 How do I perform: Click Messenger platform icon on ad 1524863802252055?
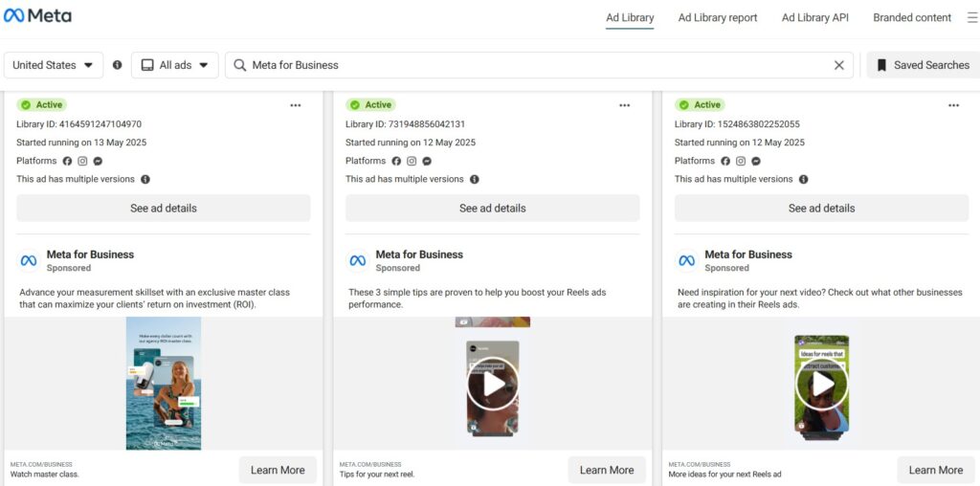(756, 161)
